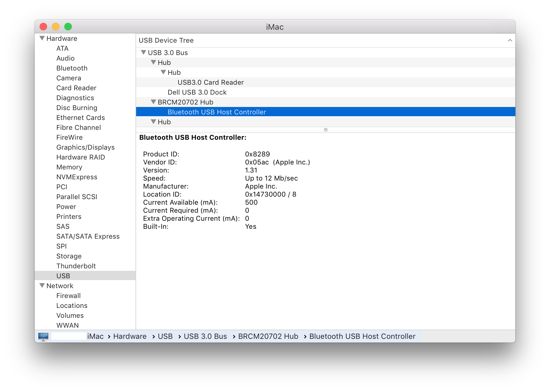Image resolution: width=550 pixels, height=392 pixels.
Task: Click the Manufacturer value Apple Inc.
Action: (x=261, y=186)
